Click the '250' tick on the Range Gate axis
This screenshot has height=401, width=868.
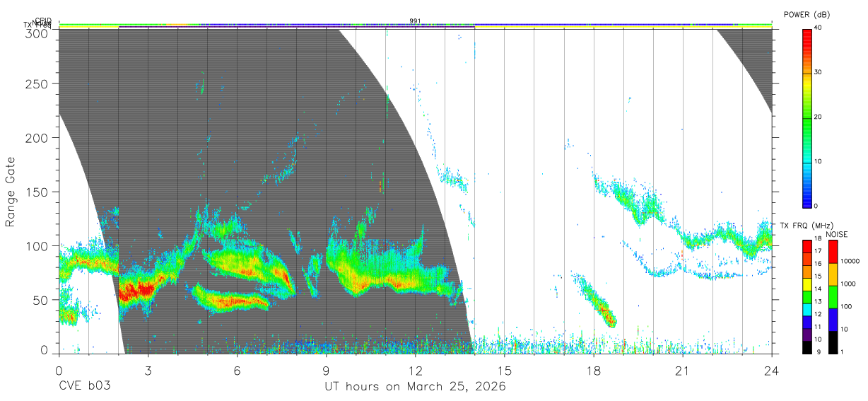coord(37,83)
